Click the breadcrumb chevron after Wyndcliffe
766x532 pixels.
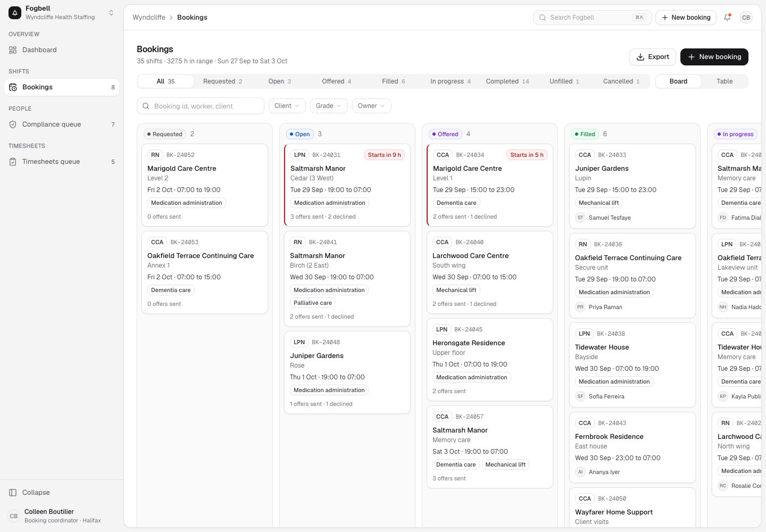(171, 18)
